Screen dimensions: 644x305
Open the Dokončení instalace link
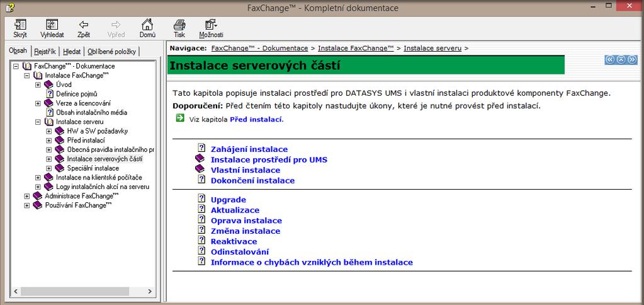252,180
